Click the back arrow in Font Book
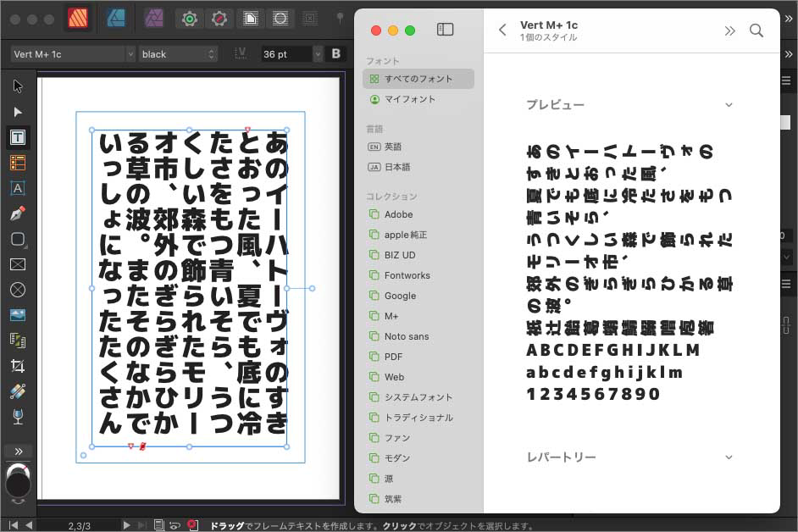The image size is (798, 532). [502, 30]
